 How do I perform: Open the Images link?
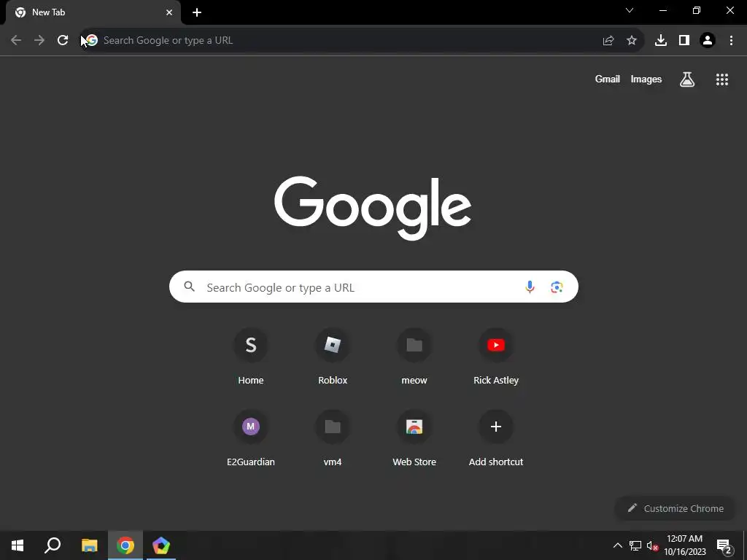[x=646, y=79]
